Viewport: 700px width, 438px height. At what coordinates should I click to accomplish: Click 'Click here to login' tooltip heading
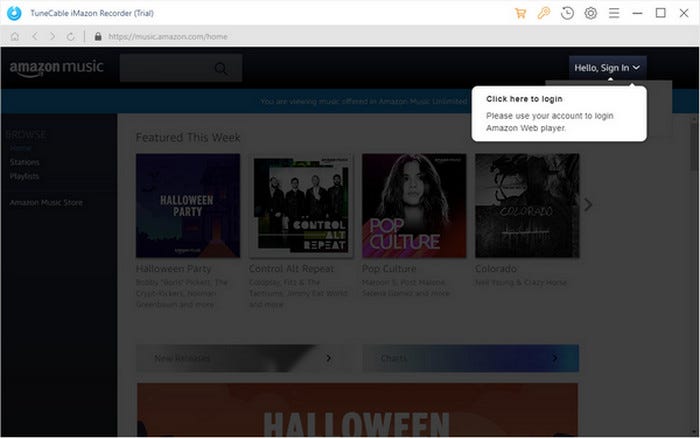point(524,99)
